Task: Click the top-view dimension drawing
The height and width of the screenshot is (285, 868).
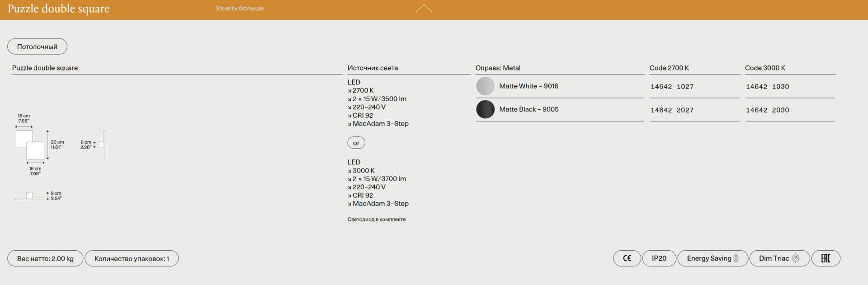Action: click(x=30, y=145)
